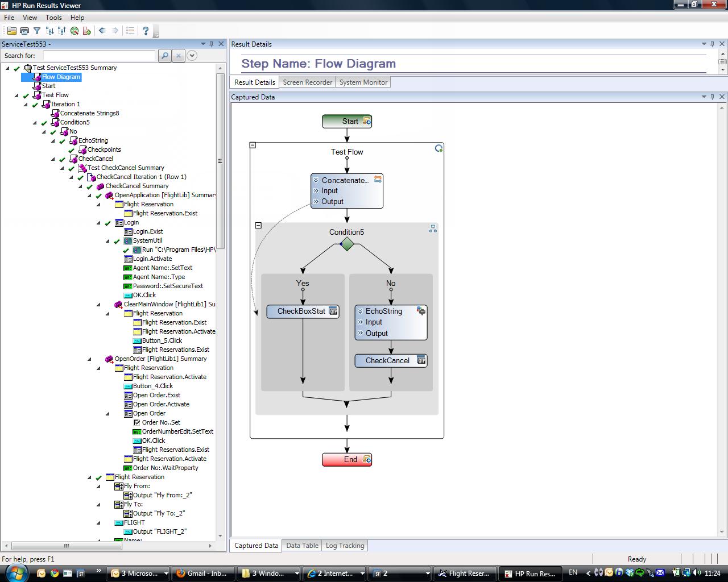Image resolution: width=728 pixels, height=582 pixels.
Task: Collapse the Iteration 1 tree node arrow
Action: (26, 104)
